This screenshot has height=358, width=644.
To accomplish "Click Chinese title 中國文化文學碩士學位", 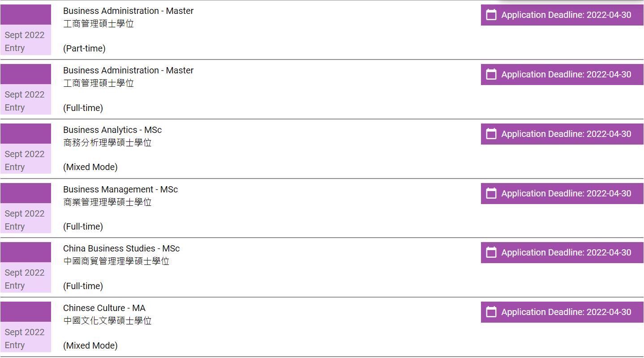I will click(x=107, y=321).
